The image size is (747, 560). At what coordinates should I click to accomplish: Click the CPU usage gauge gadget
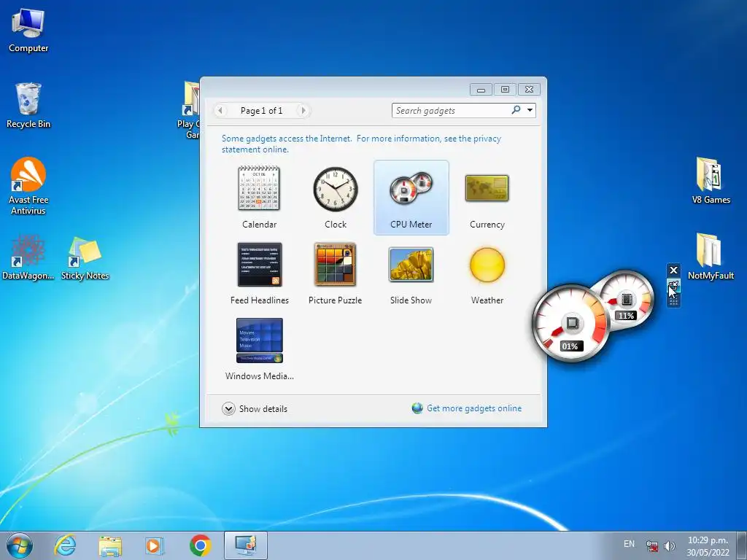point(570,324)
